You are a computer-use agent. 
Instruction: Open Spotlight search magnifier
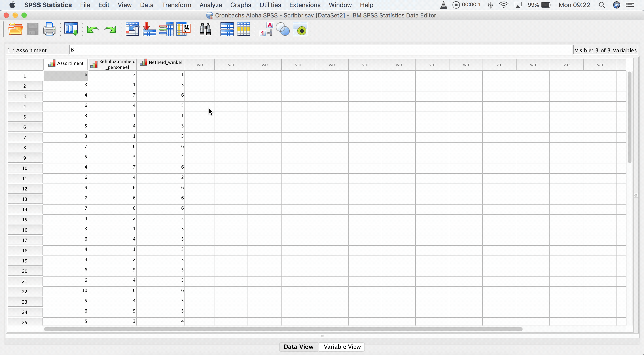click(x=602, y=5)
